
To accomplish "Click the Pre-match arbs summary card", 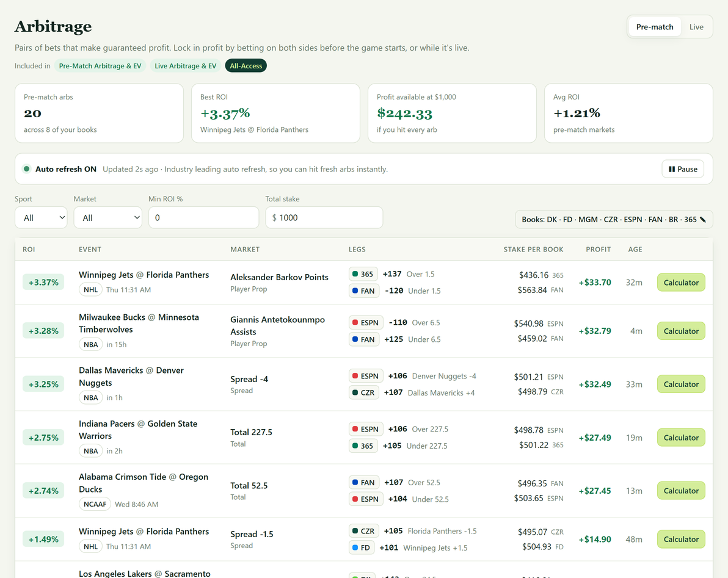I will coord(100,113).
